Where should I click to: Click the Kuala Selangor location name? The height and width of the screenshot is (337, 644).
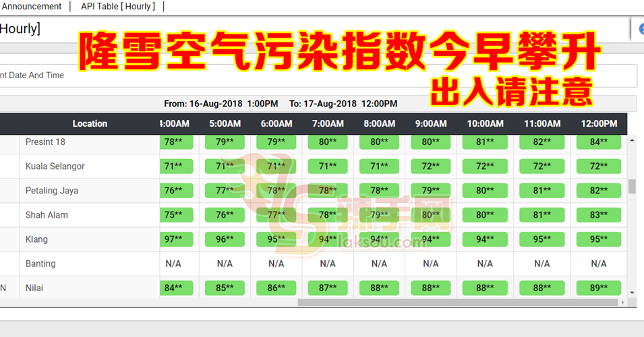(55, 166)
